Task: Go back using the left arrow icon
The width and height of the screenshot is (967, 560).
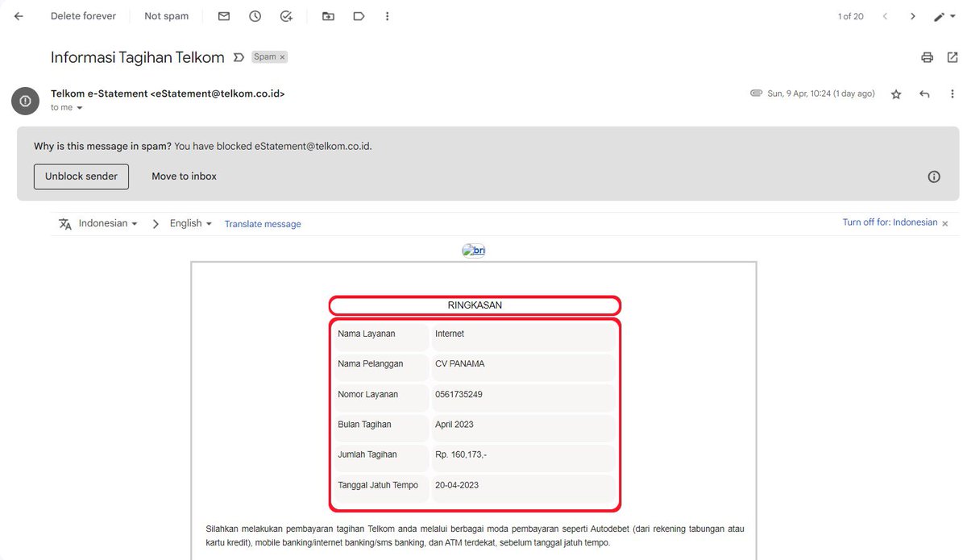Action: [19, 16]
